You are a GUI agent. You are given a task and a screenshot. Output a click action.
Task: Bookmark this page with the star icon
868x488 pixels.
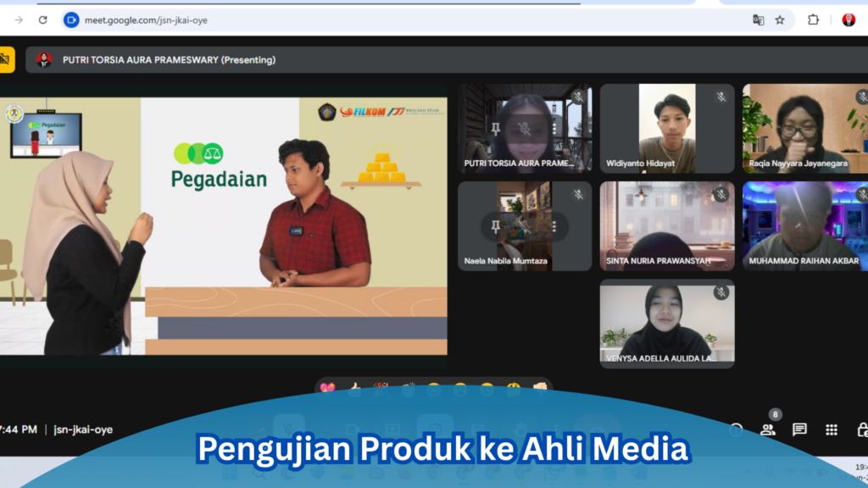[x=780, y=19]
